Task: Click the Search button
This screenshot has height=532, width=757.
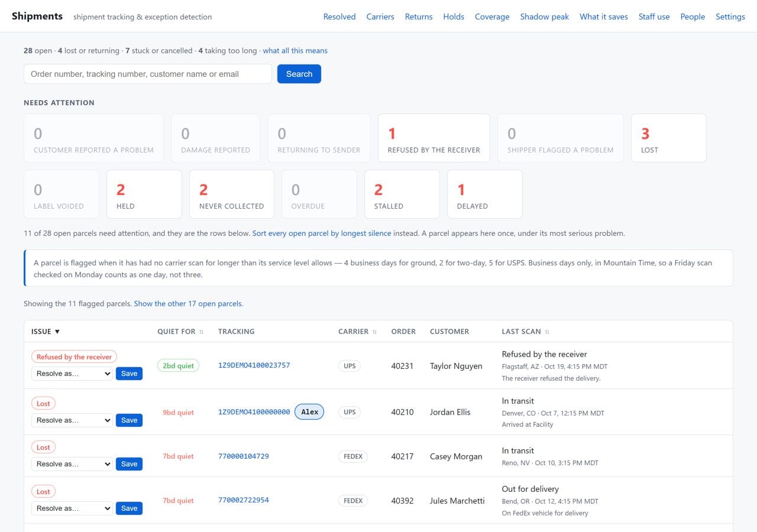Action: tap(299, 74)
